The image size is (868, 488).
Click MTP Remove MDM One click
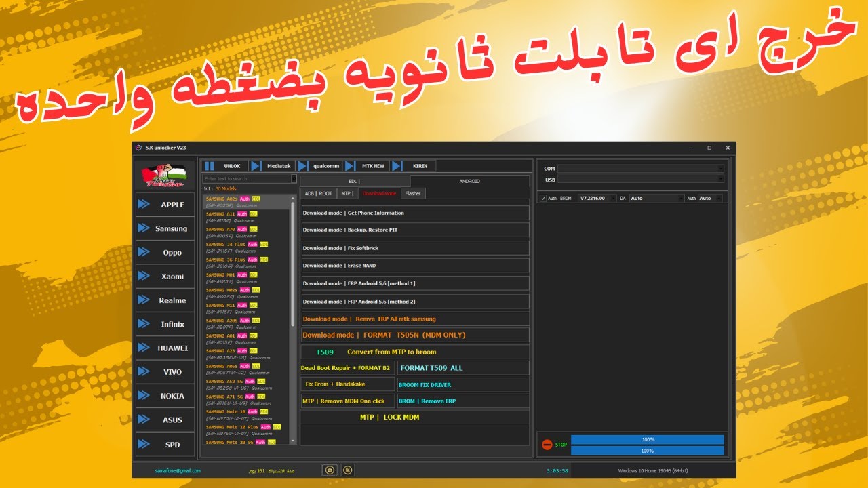[347, 401]
